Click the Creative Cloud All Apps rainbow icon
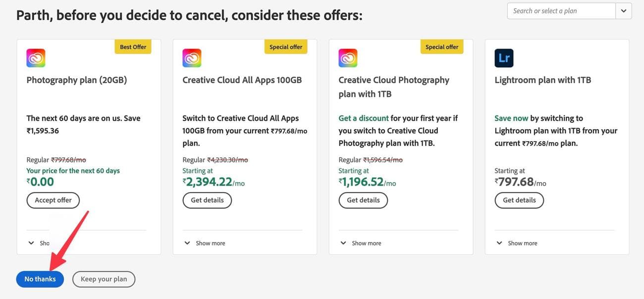The width and height of the screenshot is (644, 299). tap(192, 57)
